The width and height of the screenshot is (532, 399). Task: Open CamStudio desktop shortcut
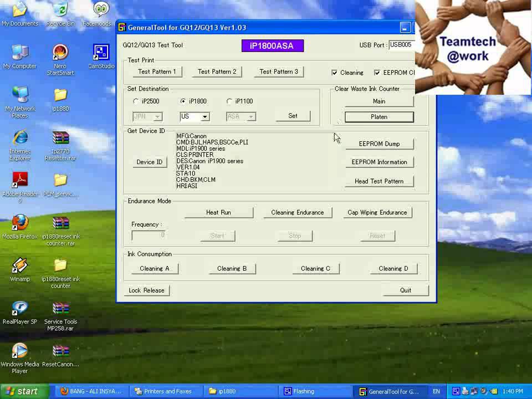coord(101,57)
